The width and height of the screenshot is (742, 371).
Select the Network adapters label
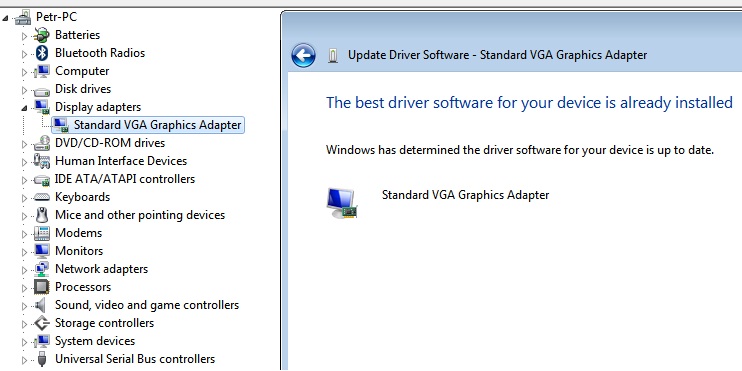[101, 269]
